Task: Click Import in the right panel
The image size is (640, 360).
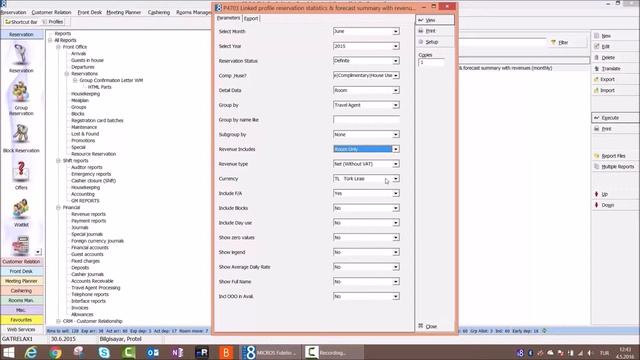Action: (x=615, y=90)
